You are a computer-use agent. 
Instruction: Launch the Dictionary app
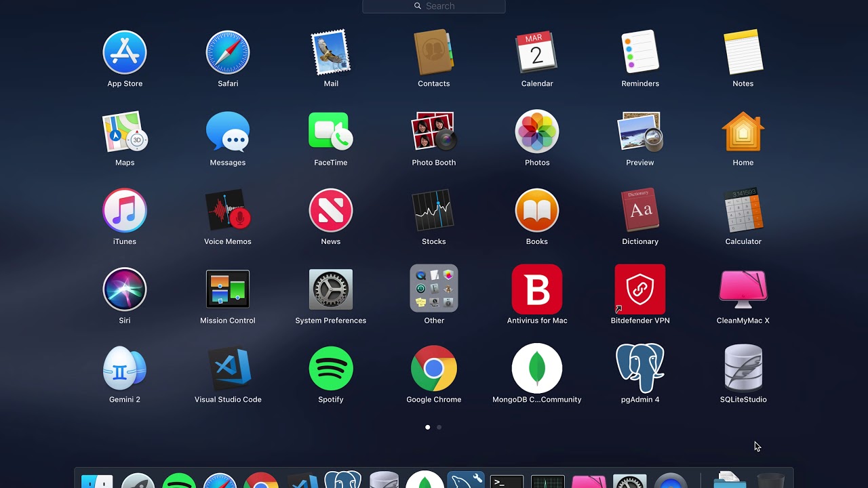tap(640, 210)
